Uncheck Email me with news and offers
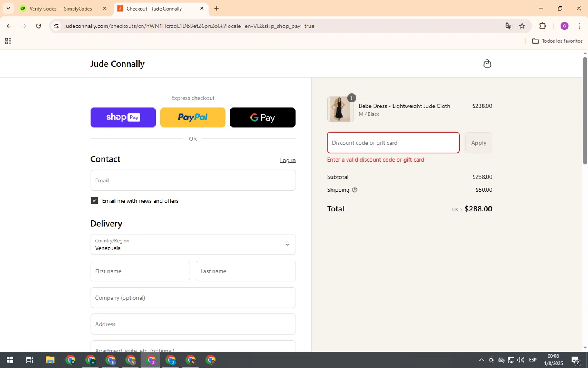The height and width of the screenshot is (368, 588). click(x=94, y=200)
